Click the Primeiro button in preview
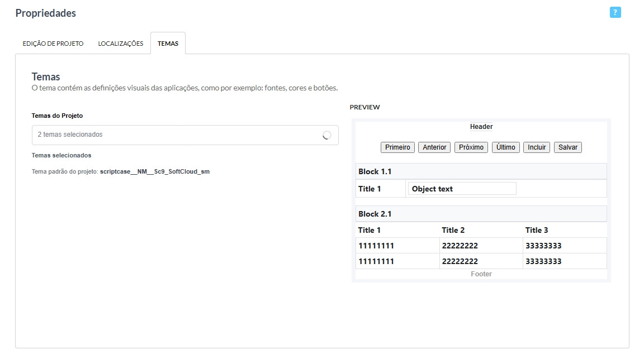 397,147
